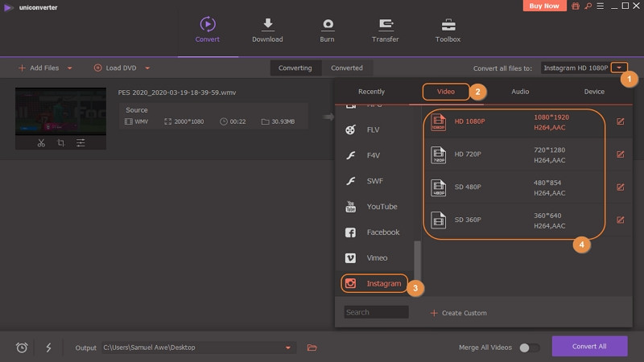Click Load DVD
The image size is (644, 362).
(115, 68)
